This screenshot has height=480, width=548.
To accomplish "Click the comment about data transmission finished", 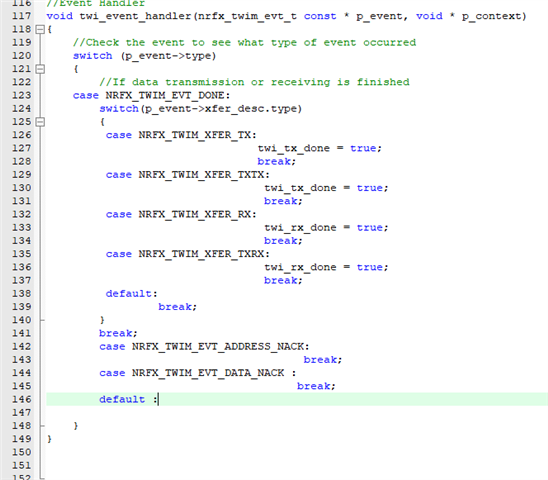I will point(254,82).
